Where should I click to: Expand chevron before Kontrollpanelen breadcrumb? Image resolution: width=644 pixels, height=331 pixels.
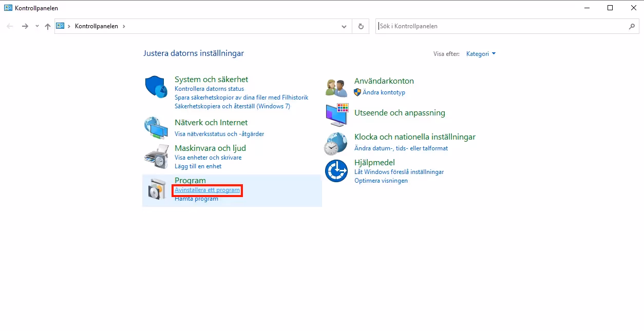click(x=69, y=26)
